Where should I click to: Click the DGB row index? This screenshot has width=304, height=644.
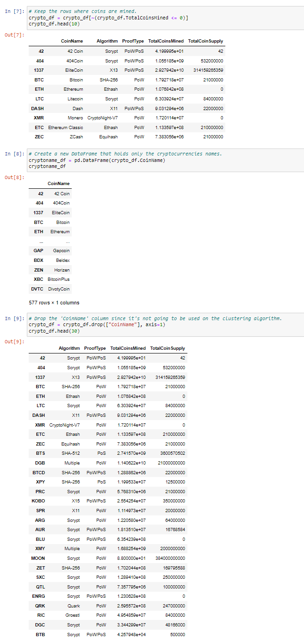click(40, 463)
